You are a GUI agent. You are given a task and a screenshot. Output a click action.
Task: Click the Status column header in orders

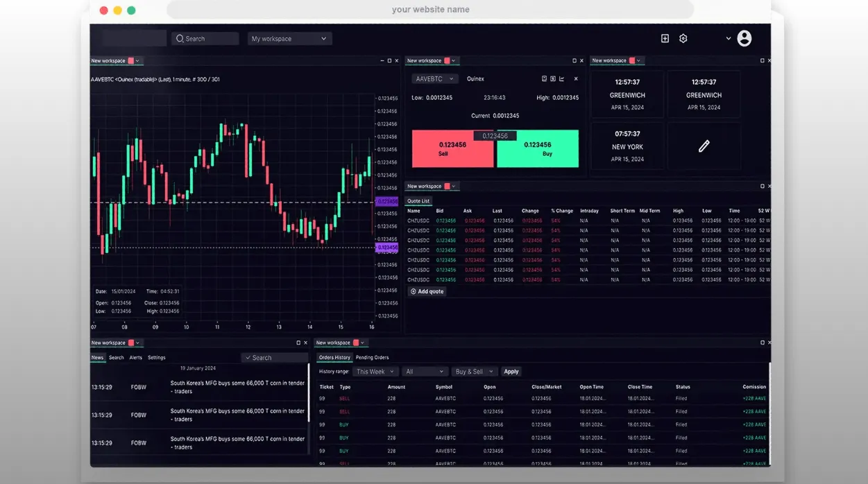point(683,387)
